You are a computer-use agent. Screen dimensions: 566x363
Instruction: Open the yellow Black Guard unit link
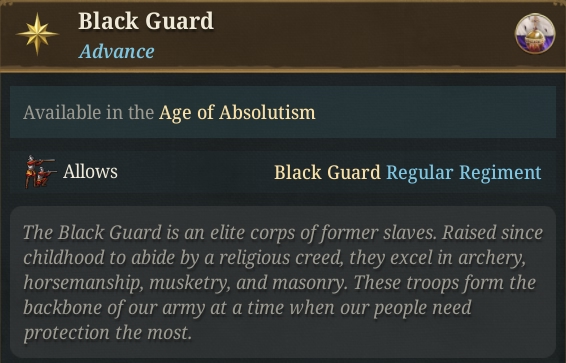[x=327, y=172]
